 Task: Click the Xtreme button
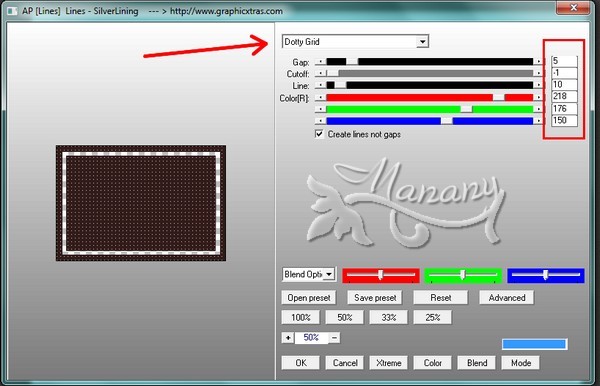coord(388,363)
